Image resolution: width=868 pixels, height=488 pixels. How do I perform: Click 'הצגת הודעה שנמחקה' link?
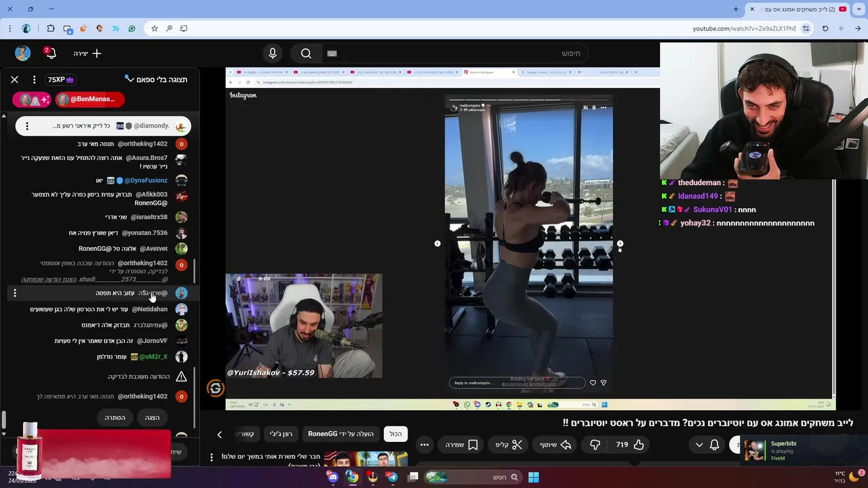[48, 279]
